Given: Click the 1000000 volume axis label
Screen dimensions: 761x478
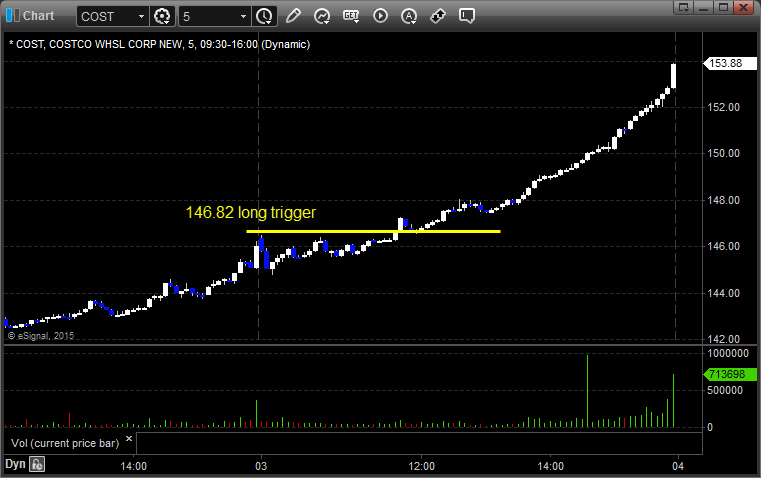Looking at the screenshot, I should point(728,353).
